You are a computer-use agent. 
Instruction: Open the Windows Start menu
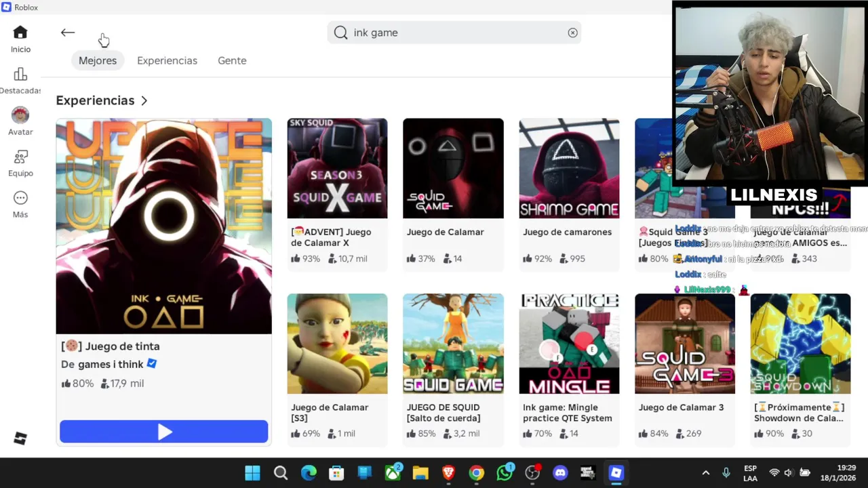pyautogui.click(x=252, y=472)
